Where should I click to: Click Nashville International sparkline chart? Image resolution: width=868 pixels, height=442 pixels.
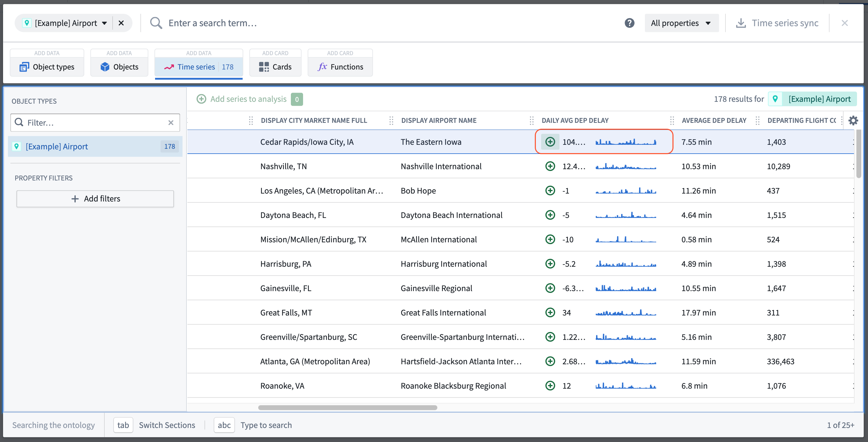(x=625, y=166)
